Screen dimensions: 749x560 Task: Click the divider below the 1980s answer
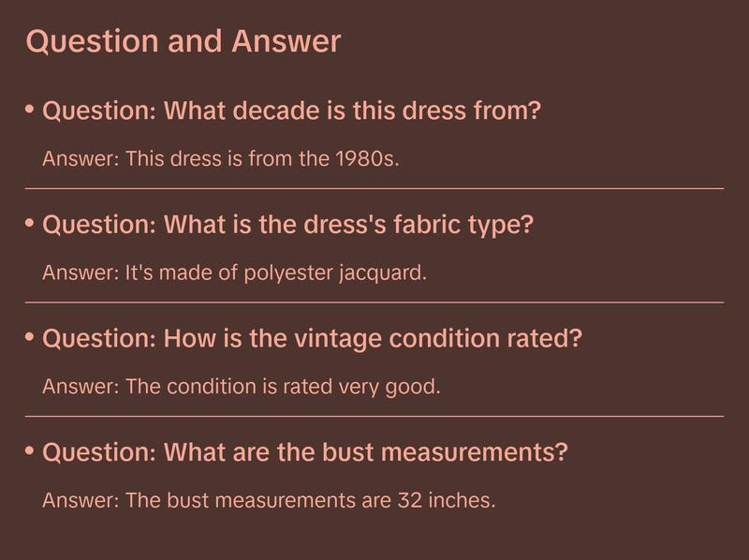tap(374, 188)
